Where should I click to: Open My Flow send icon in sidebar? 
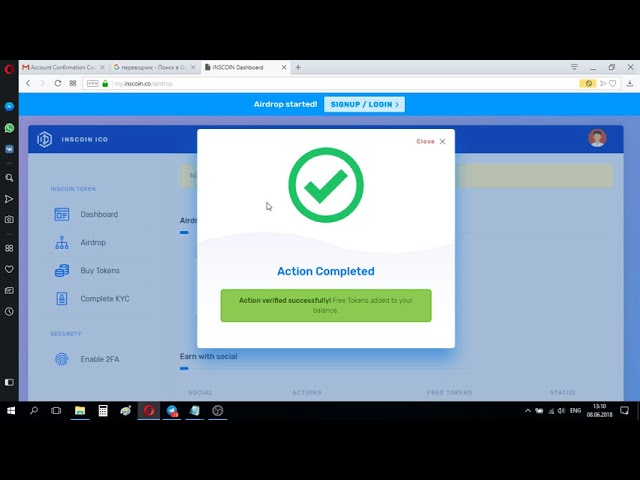pyautogui.click(x=9, y=199)
